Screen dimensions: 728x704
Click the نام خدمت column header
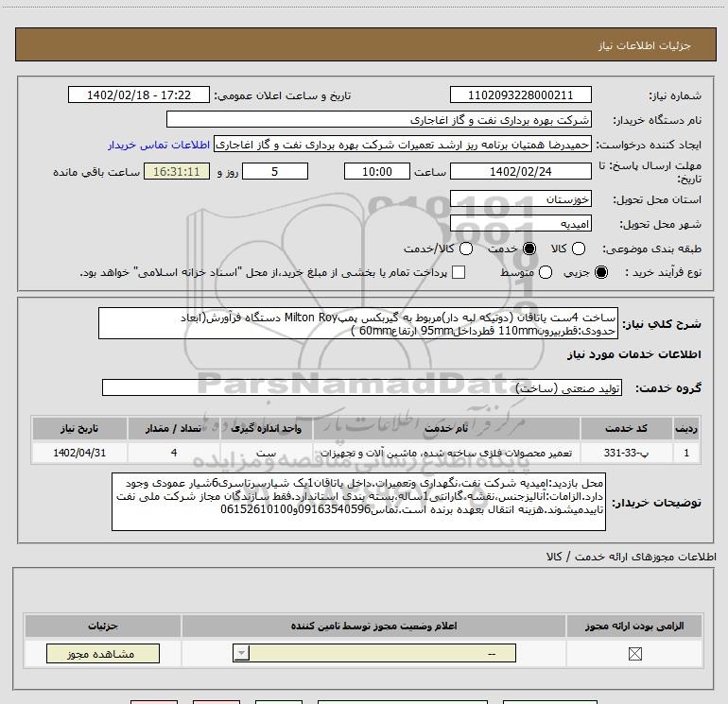coord(446,428)
